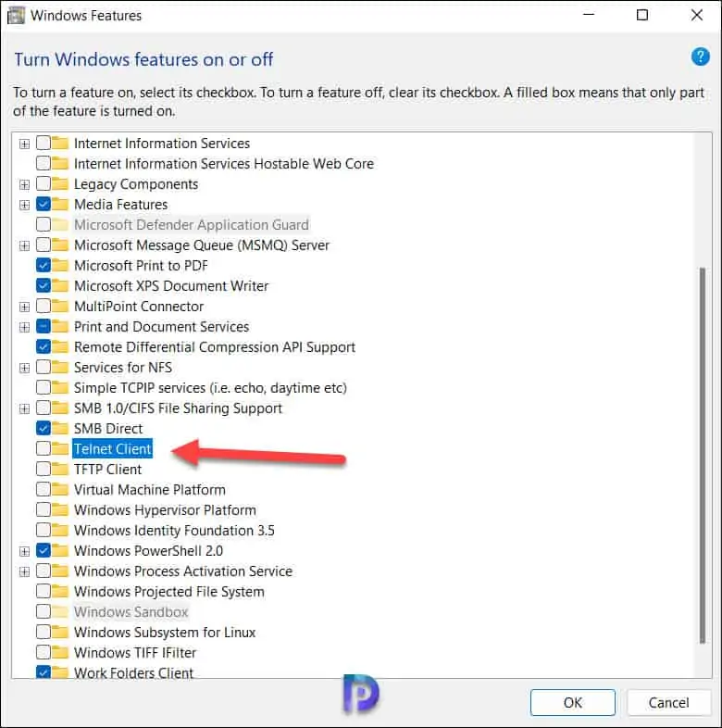Uncheck the Media Features checkbox
The image size is (722, 728).
pyautogui.click(x=44, y=205)
